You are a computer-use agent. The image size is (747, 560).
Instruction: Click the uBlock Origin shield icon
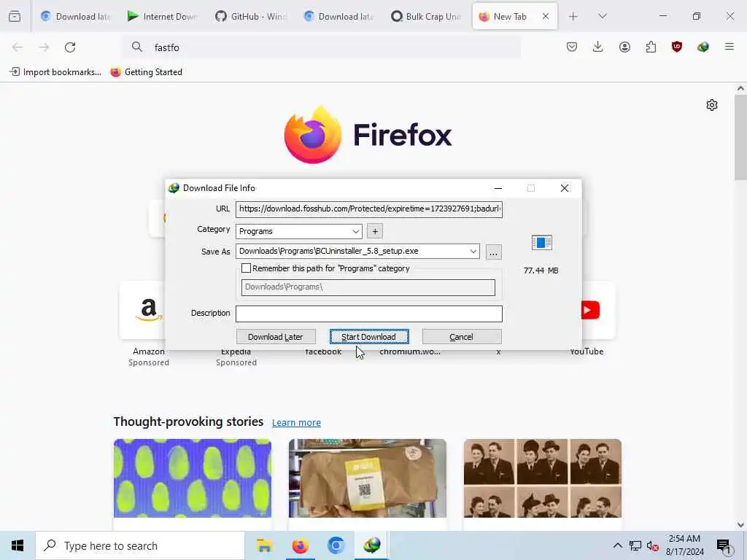(x=676, y=47)
